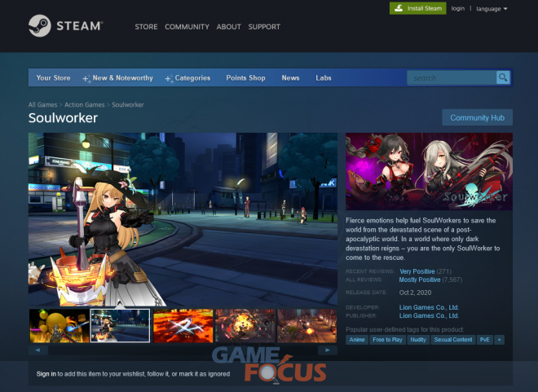Click the Sign in link
The width and height of the screenshot is (538, 392).
tap(46, 374)
